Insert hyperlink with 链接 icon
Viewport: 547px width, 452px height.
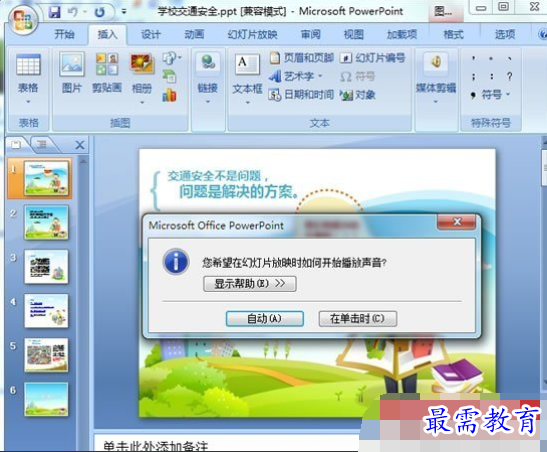(x=208, y=63)
